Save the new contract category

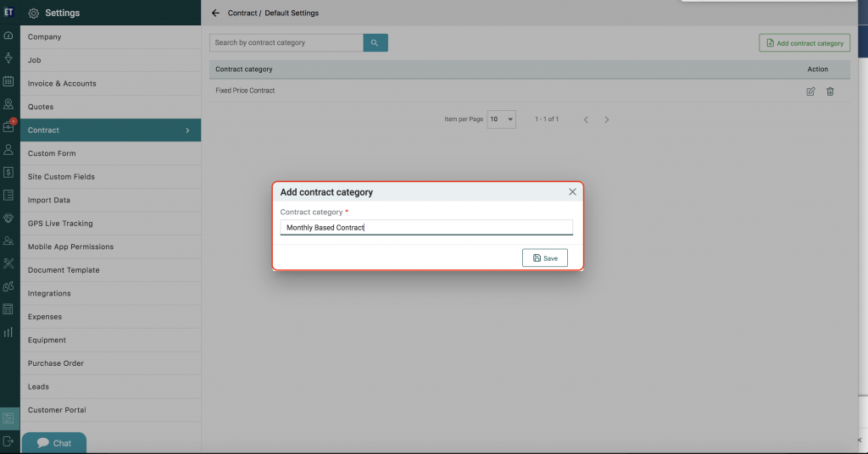[x=545, y=257]
